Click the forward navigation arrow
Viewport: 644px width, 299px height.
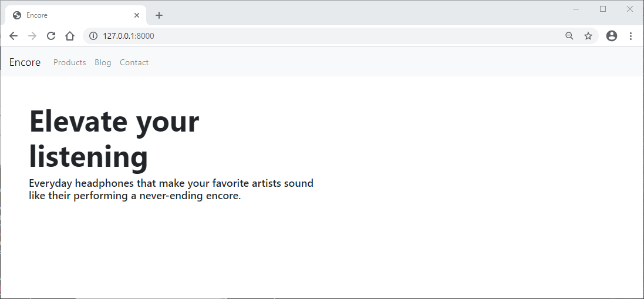click(x=32, y=36)
